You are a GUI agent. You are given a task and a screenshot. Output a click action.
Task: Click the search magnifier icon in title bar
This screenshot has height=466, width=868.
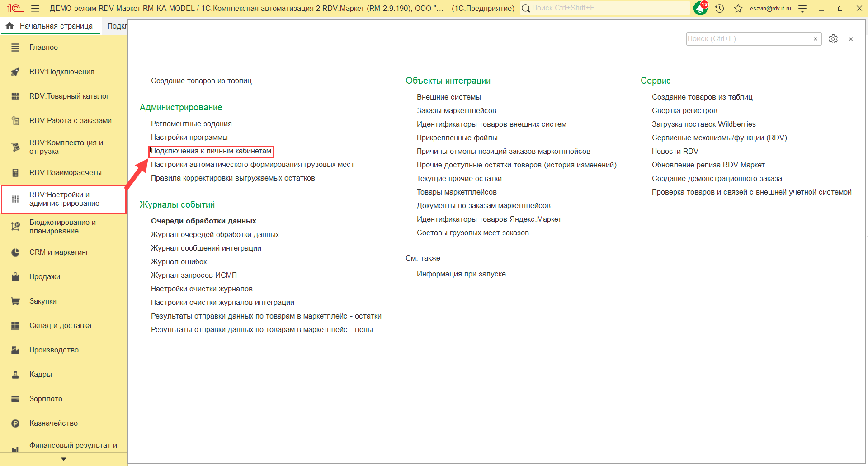pyautogui.click(x=526, y=8)
